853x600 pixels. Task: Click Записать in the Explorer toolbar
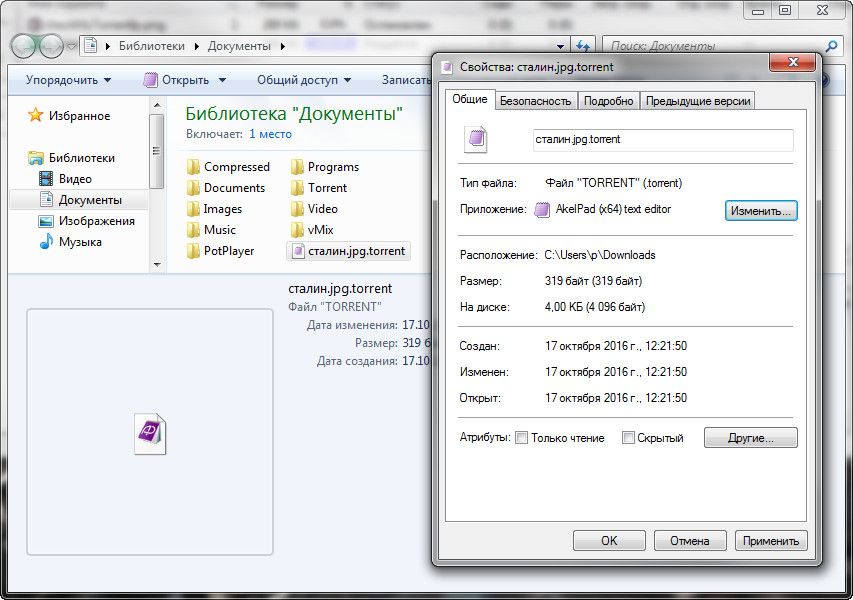(405, 80)
